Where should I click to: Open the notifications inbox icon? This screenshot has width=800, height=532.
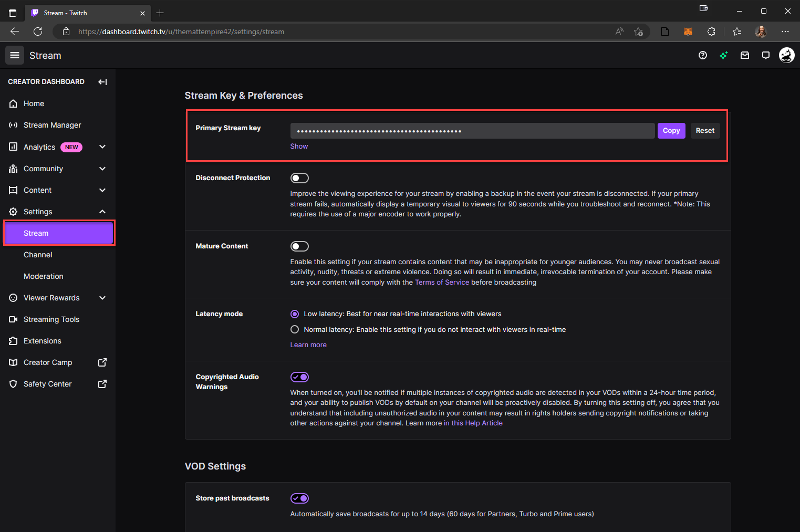[745, 55]
